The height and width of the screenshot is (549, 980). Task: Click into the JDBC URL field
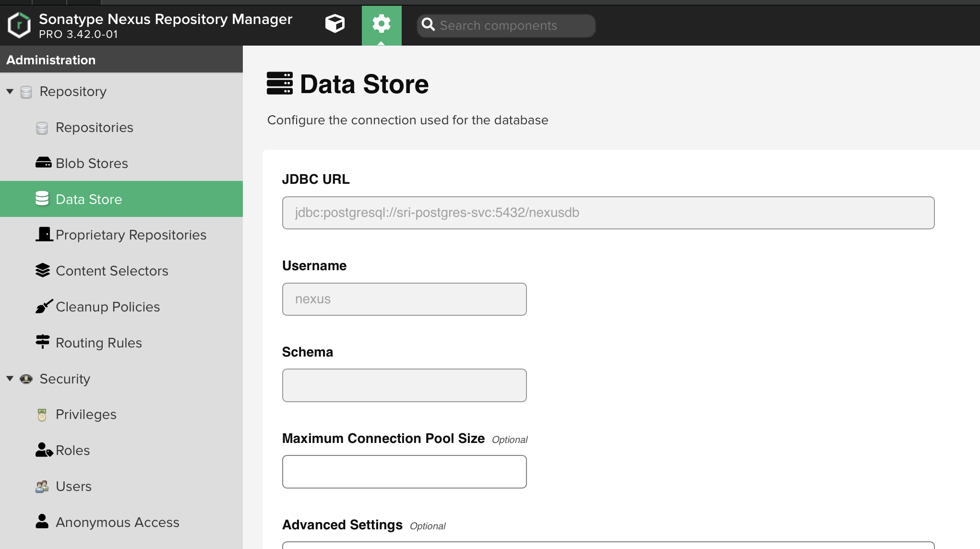[608, 213]
